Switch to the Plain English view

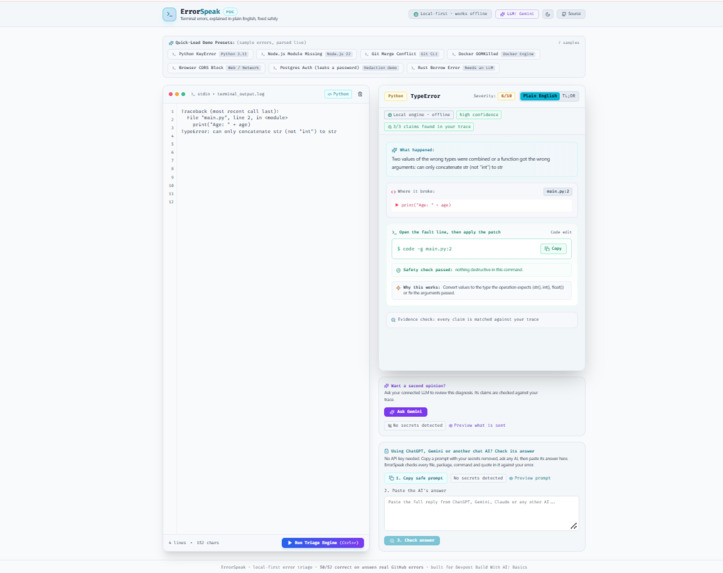(539, 96)
